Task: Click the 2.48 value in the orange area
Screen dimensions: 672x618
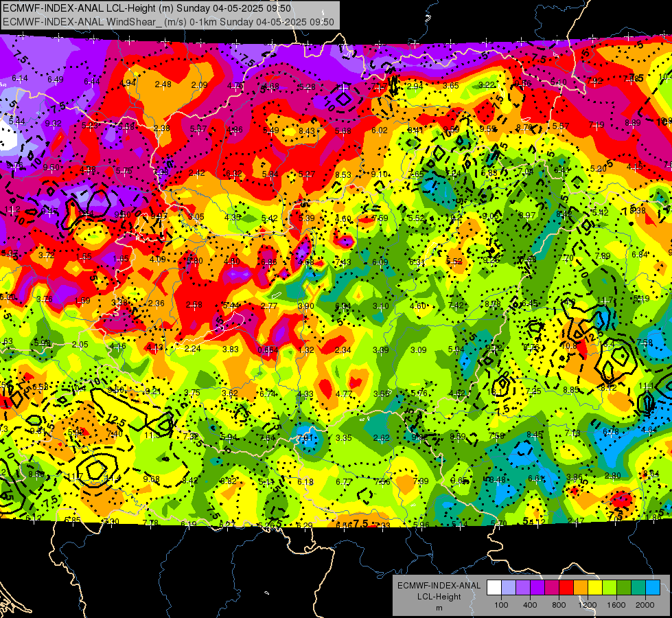Action: tap(163, 84)
